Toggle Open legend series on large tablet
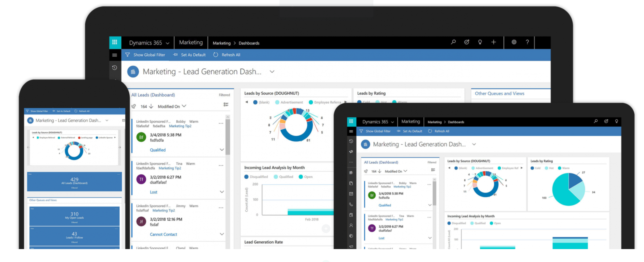The height and width of the screenshot is (262, 644). [306, 177]
